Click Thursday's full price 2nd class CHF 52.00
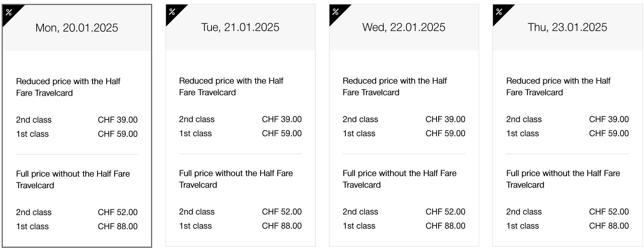 [609, 212]
